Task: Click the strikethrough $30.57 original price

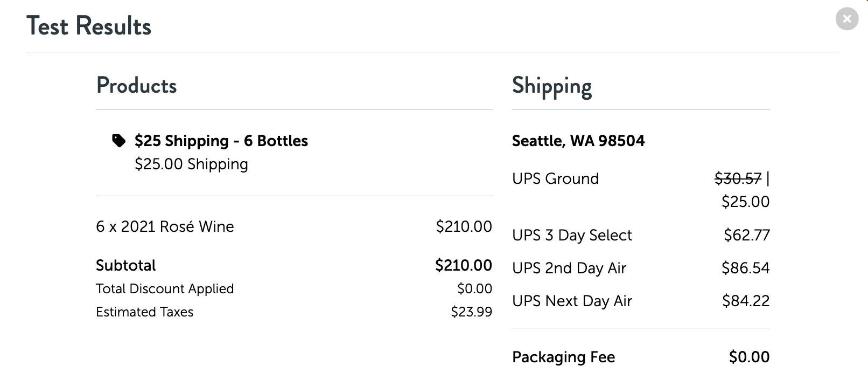Action: point(738,178)
